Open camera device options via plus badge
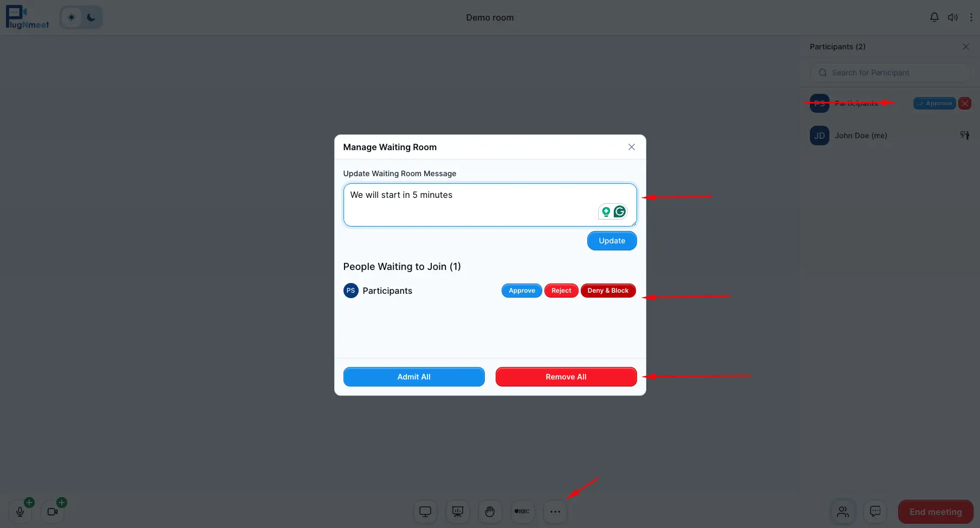Viewport: 980px width, 528px height. click(x=62, y=502)
